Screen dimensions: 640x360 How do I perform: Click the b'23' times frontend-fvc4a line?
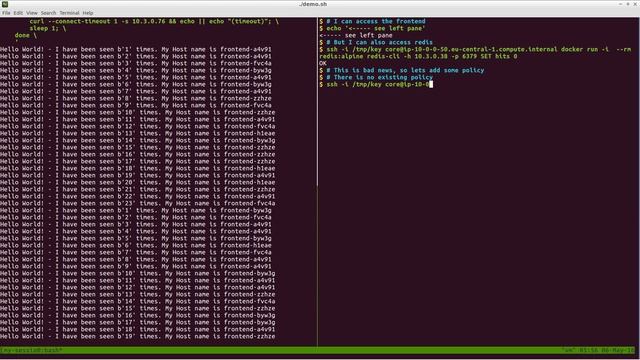click(138, 203)
